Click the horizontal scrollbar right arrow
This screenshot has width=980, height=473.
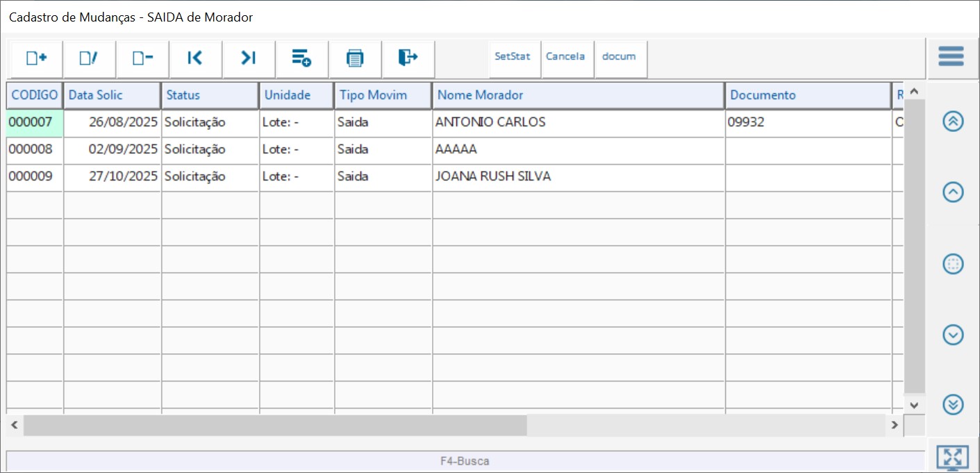coord(895,424)
